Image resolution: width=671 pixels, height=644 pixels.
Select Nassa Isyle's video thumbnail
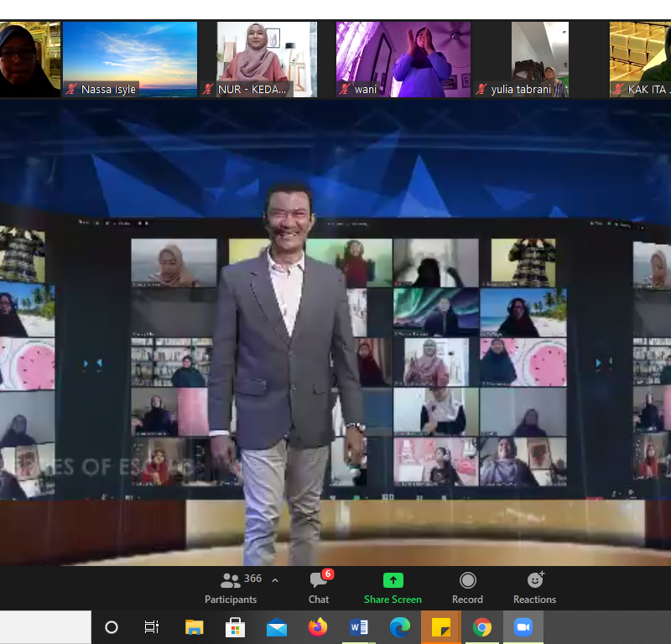(x=130, y=59)
